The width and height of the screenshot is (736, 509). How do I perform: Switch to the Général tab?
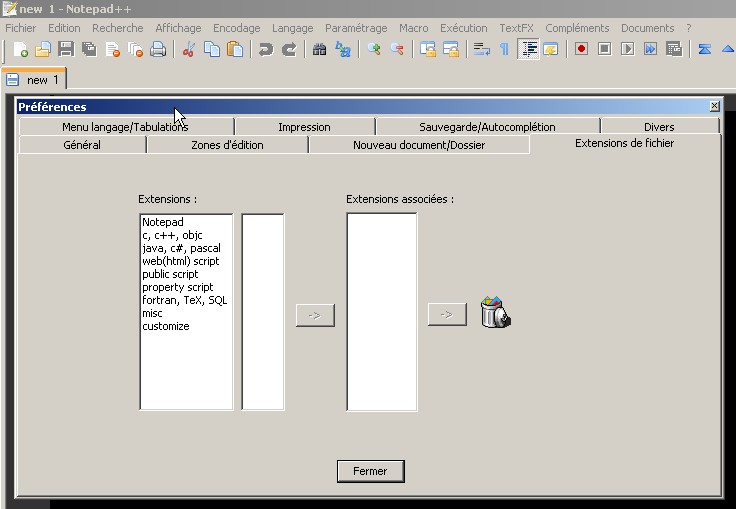tap(82, 145)
